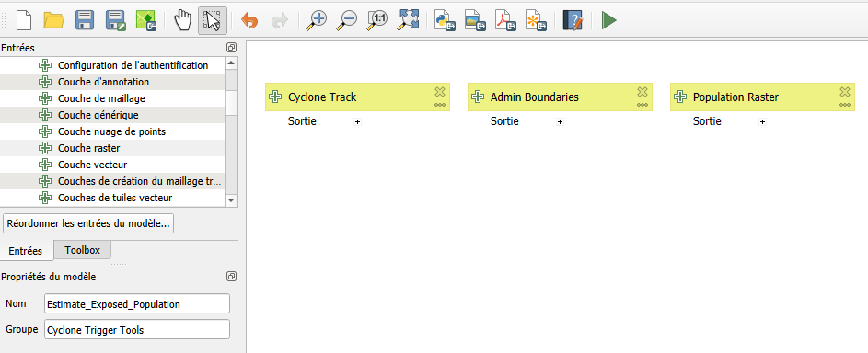Screen dimensions: 868x353
Task: Create a new model with the blank page icon
Action: click(24, 21)
